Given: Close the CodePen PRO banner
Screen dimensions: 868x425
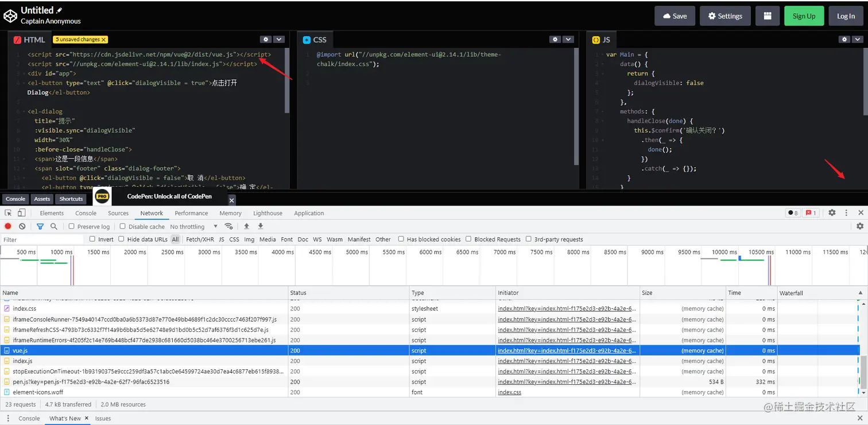Looking at the screenshot, I should (x=232, y=200).
